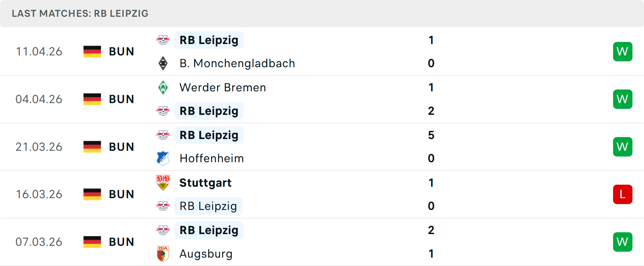
Task: Open the highlighted RB Leipzig link in the top row
Action: click(x=209, y=40)
